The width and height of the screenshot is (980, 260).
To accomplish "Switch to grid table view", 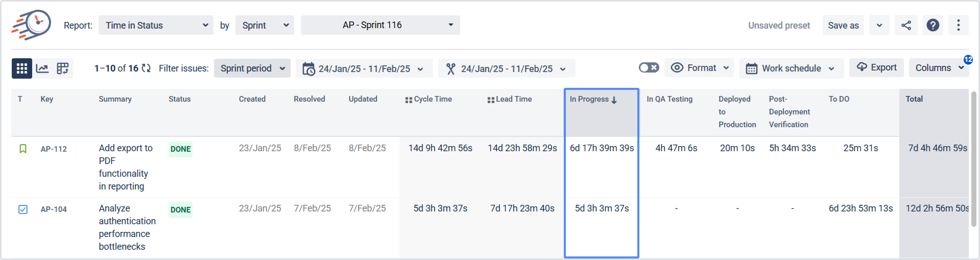I will coord(22,68).
